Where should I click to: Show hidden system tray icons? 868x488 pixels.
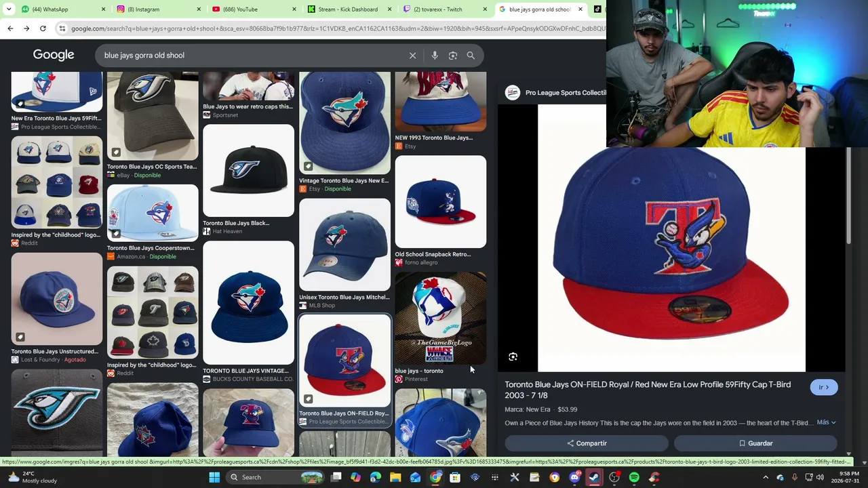(766, 477)
